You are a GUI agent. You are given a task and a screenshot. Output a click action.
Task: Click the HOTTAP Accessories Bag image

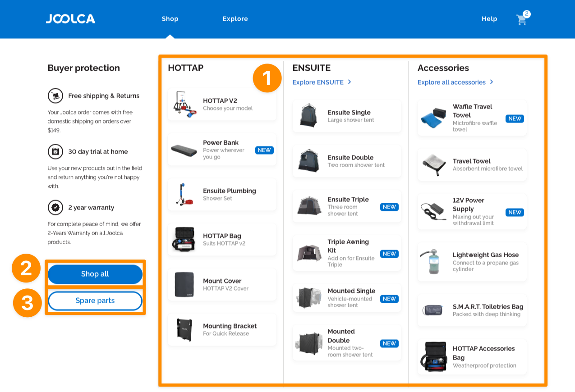[x=434, y=356]
